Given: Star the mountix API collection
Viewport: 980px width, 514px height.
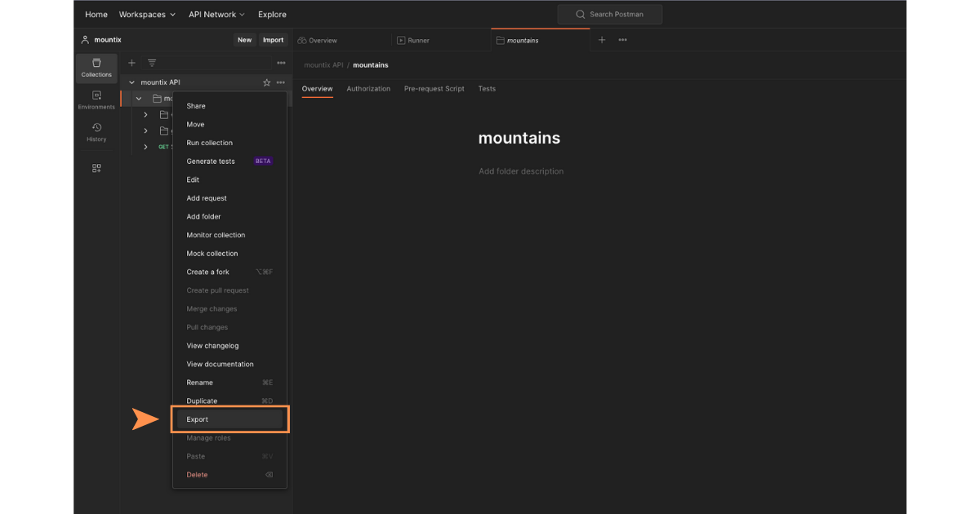Looking at the screenshot, I should 266,82.
